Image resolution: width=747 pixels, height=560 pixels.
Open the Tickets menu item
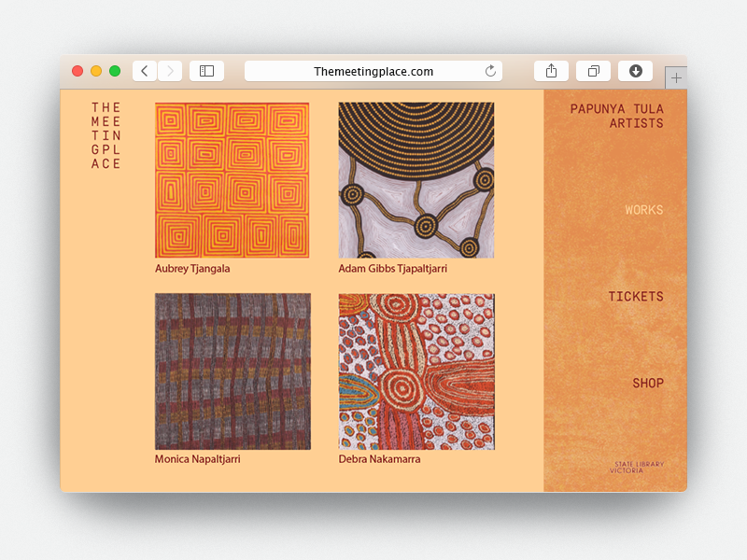point(636,297)
